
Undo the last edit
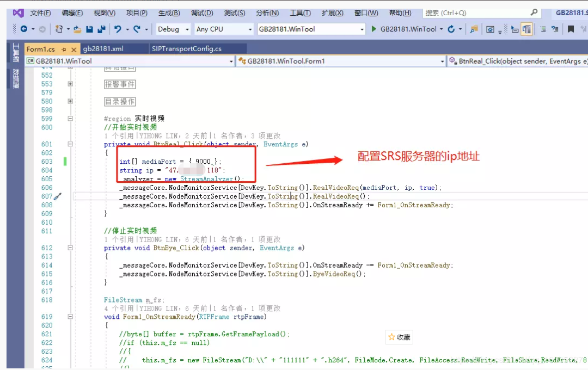point(118,29)
